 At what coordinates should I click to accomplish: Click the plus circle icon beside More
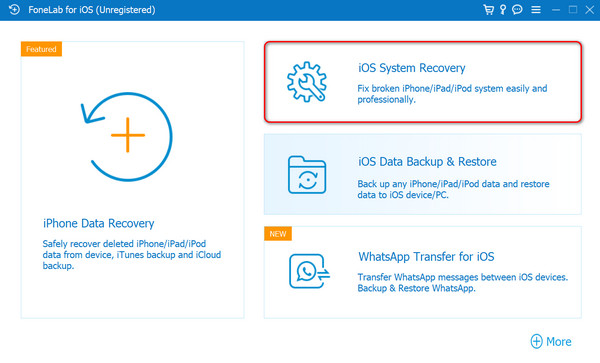click(536, 342)
